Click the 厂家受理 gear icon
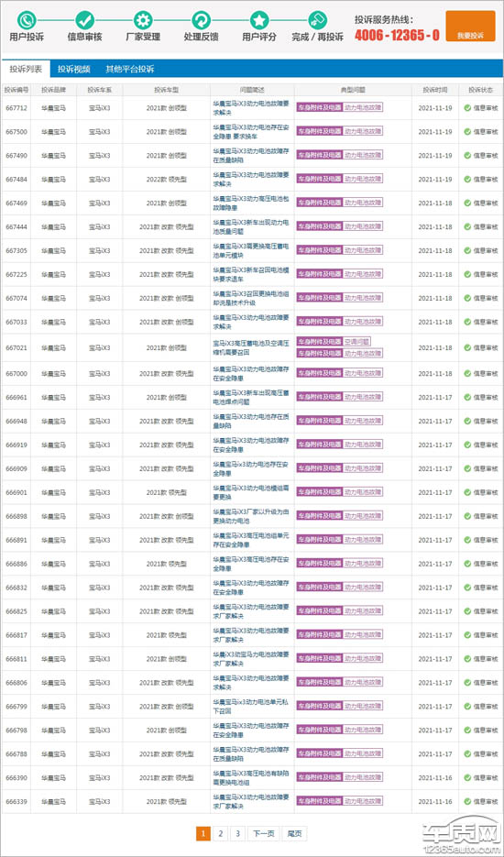 click(143, 21)
